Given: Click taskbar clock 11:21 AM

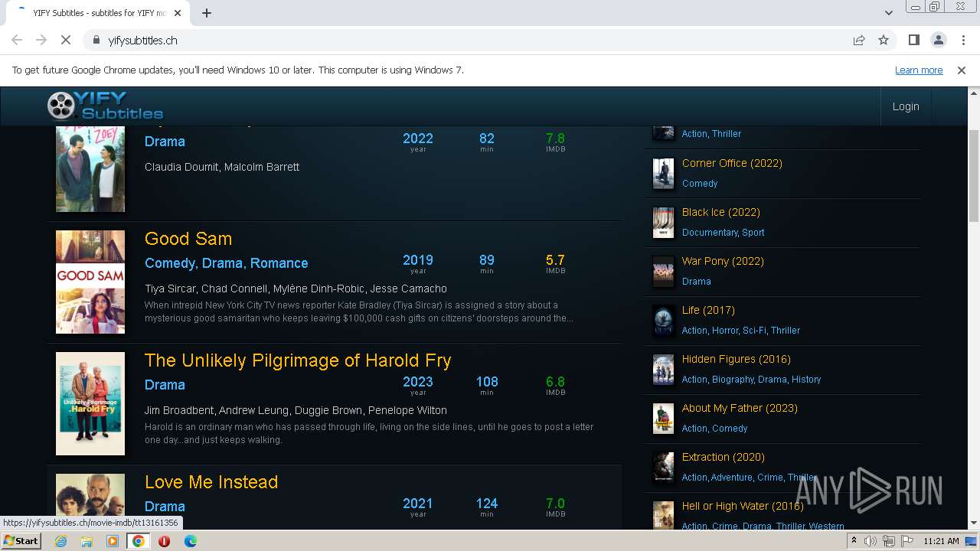Looking at the screenshot, I should tap(941, 541).
